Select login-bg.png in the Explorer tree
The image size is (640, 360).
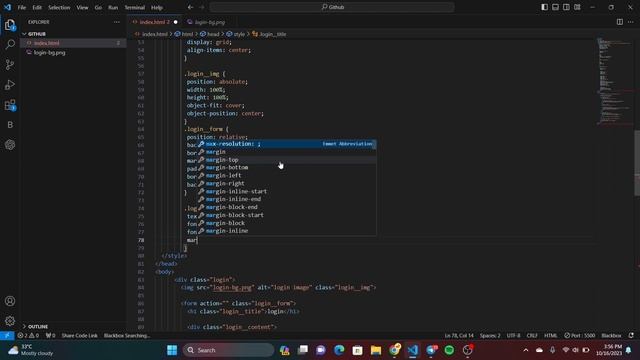click(x=73, y=53)
